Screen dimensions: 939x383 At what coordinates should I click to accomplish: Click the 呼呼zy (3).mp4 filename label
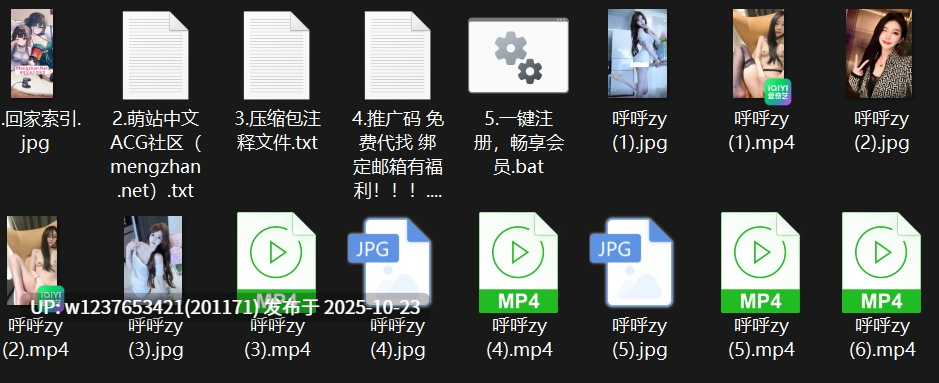[x=278, y=338]
